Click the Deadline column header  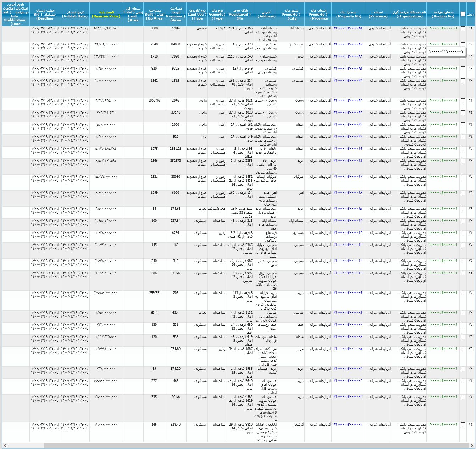[x=44, y=14]
